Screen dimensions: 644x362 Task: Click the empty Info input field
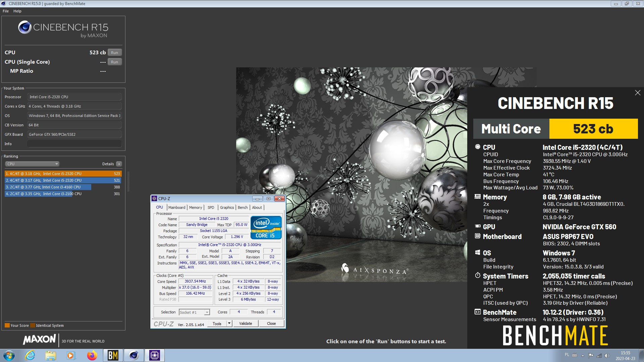click(x=74, y=144)
